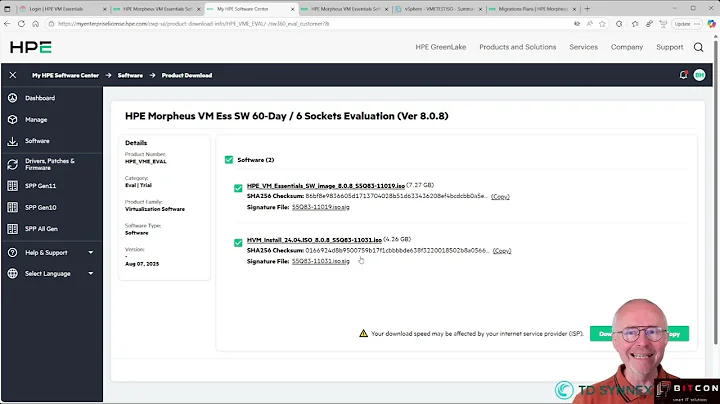The width and height of the screenshot is (720, 404).
Task: Close sidebar with X icon
Action: pyautogui.click(x=13, y=75)
